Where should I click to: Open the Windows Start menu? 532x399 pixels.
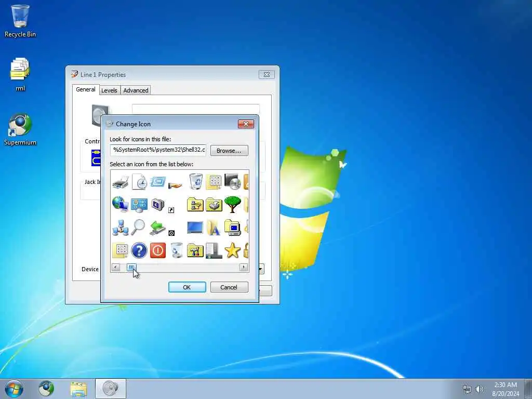(x=14, y=389)
